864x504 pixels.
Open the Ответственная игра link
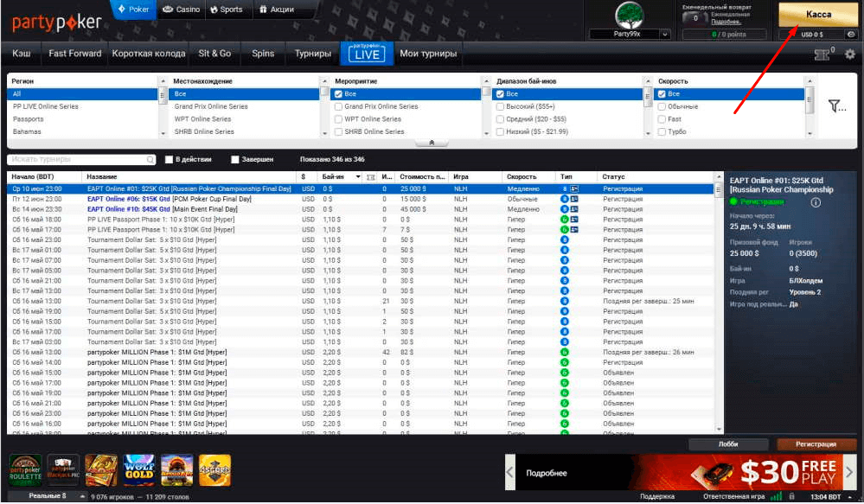(x=734, y=496)
